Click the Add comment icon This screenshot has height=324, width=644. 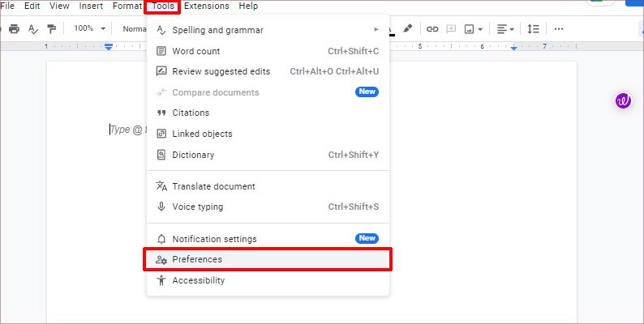(451, 28)
